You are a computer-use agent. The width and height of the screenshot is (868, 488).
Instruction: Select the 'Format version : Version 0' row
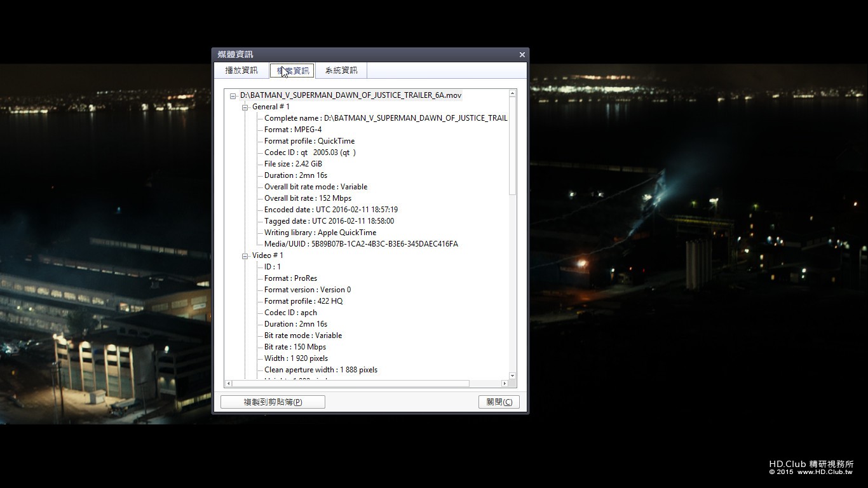coord(308,290)
